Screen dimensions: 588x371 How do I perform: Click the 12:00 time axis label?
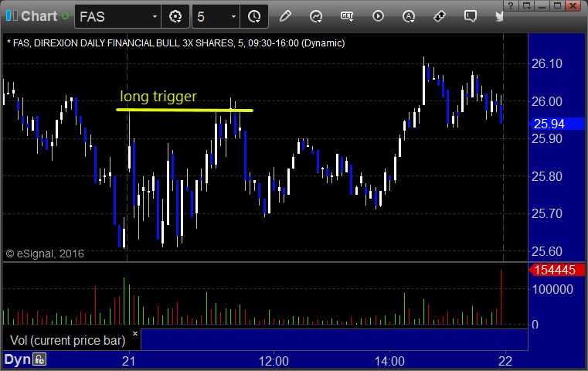274,361
